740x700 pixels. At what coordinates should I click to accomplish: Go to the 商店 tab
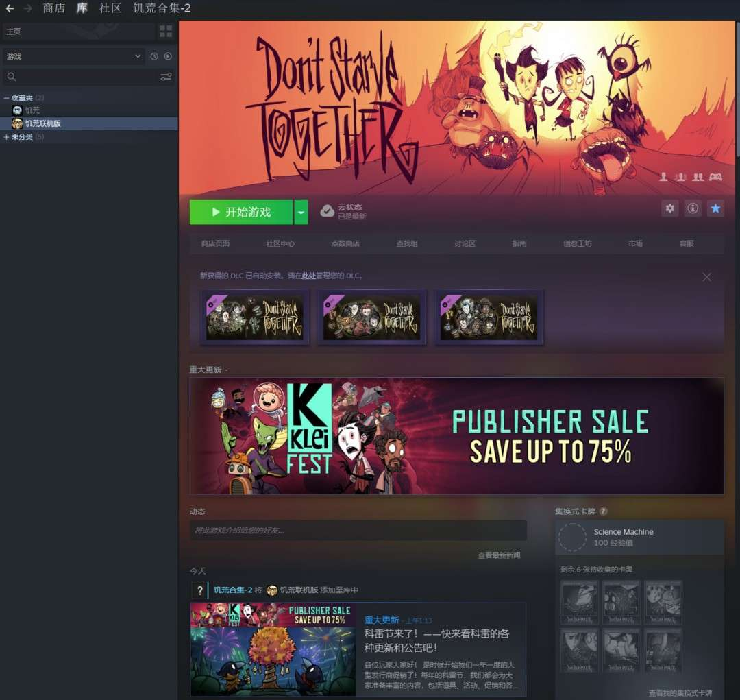53,8
